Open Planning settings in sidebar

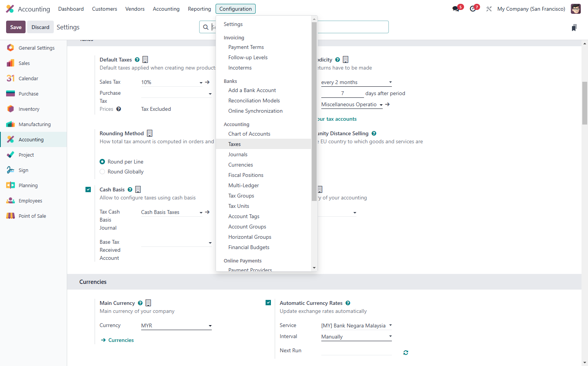[34, 185]
